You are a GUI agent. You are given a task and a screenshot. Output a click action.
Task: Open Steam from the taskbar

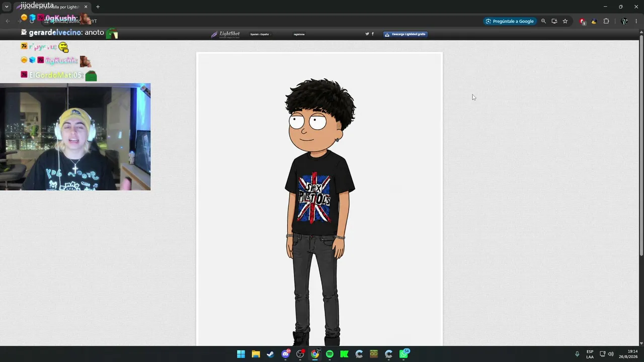coord(270,354)
